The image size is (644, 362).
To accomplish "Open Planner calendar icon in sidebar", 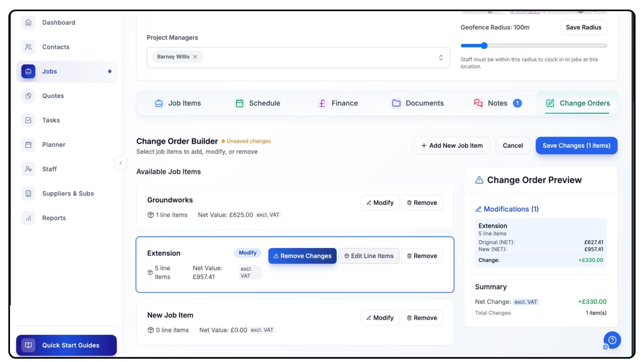I will [x=29, y=145].
